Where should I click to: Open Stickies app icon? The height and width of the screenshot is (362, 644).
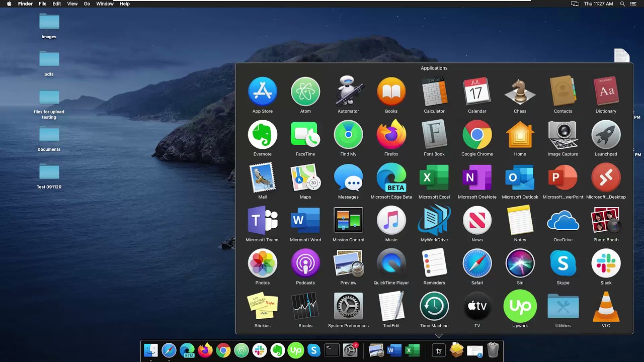point(263,306)
